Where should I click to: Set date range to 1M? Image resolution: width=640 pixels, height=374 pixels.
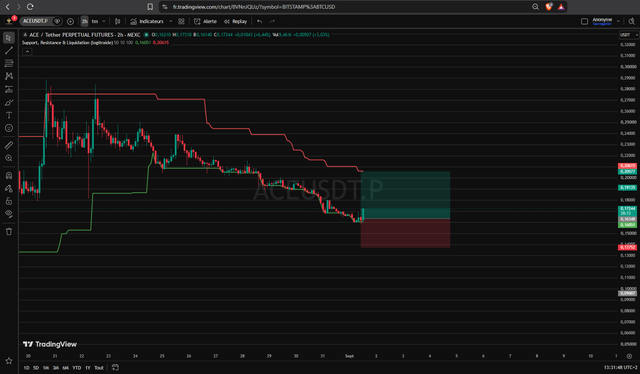coord(46,368)
